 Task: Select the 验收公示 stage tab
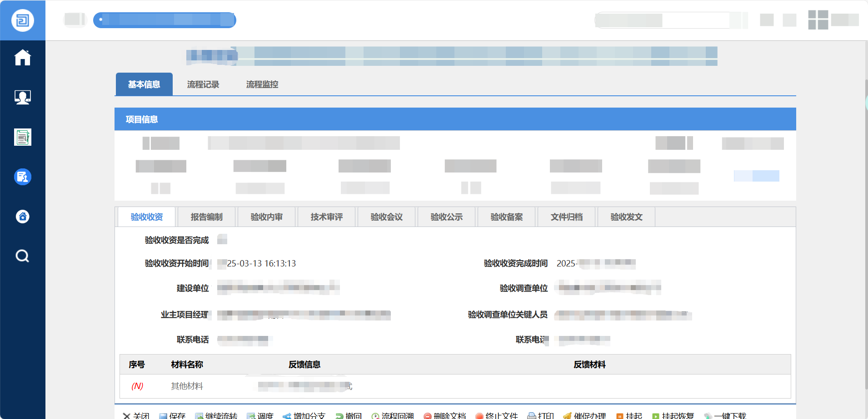(447, 217)
